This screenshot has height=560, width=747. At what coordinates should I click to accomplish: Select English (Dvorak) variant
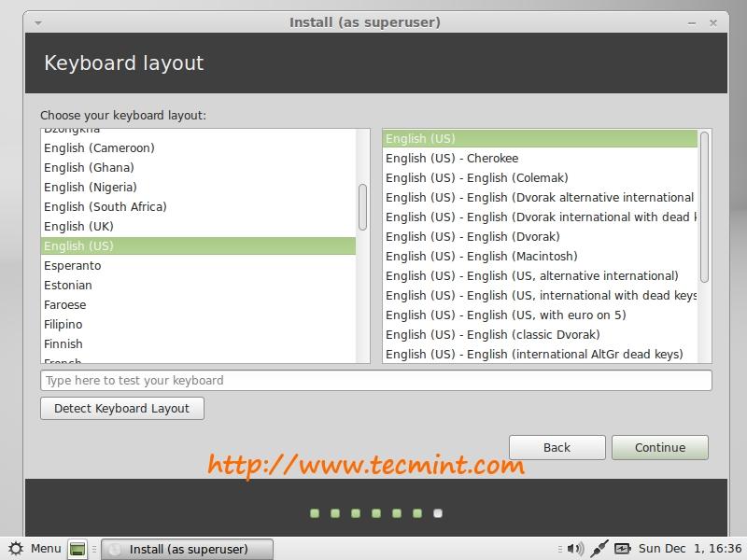tap(540, 236)
